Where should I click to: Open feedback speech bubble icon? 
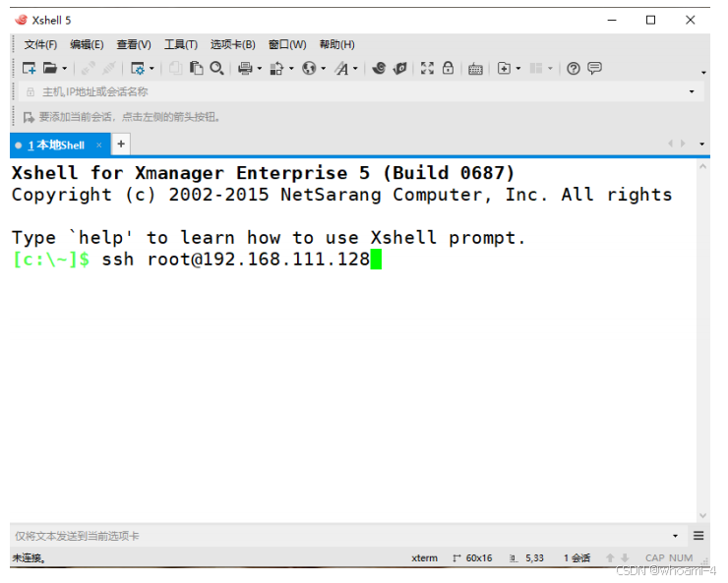click(x=595, y=68)
